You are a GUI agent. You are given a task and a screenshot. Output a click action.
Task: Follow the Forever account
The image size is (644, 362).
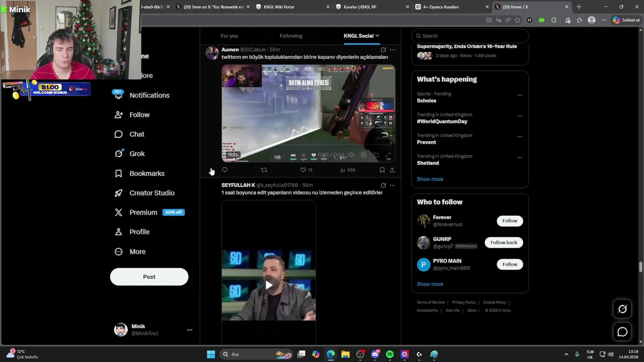click(510, 221)
